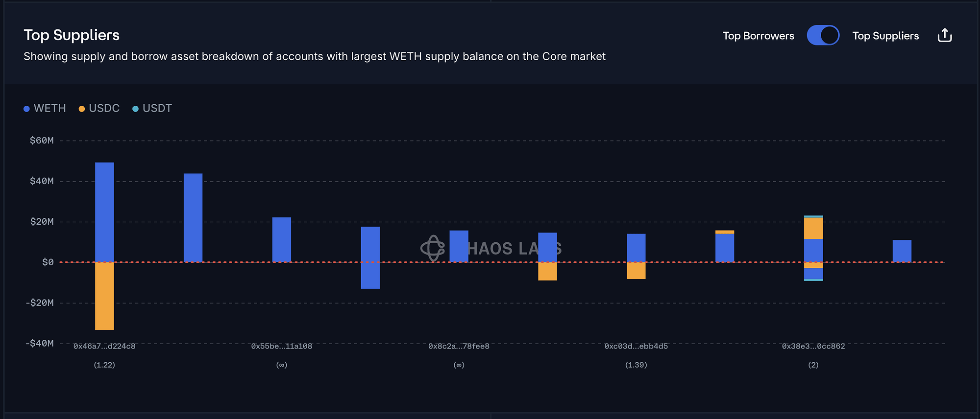Open account label 0x8c2a...78fee8
Screen dimensions: 980x419
tap(459, 347)
